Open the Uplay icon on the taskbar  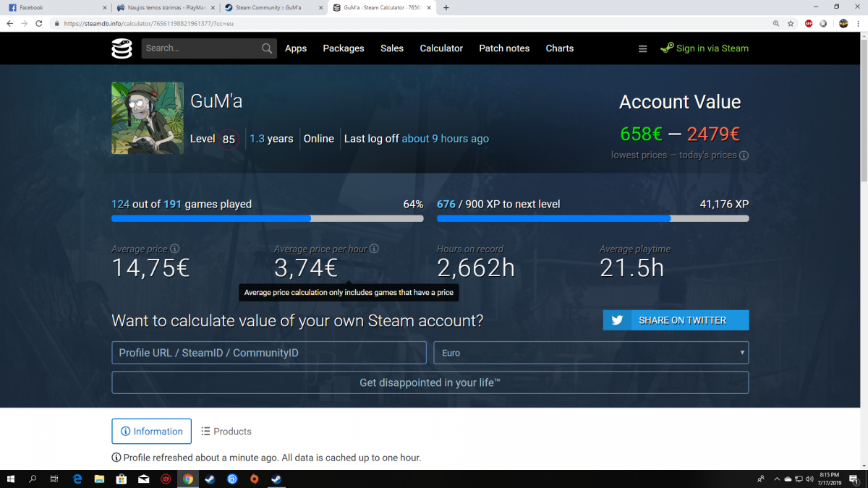coord(232,479)
